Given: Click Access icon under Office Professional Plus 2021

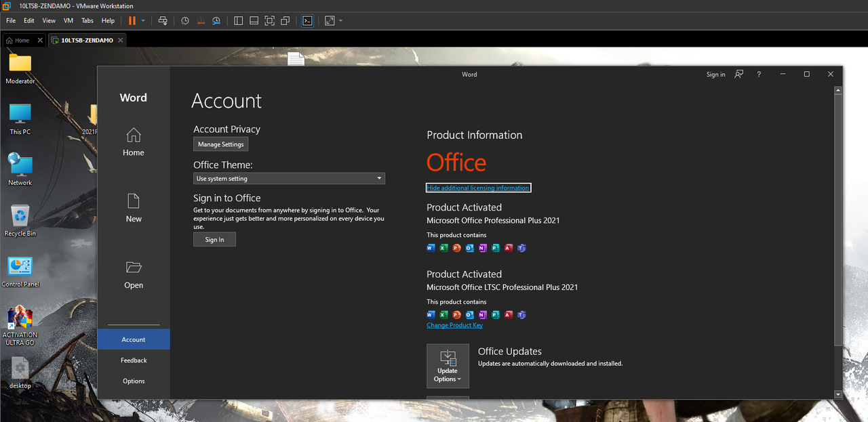Looking at the screenshot, I should coord(509,248).
